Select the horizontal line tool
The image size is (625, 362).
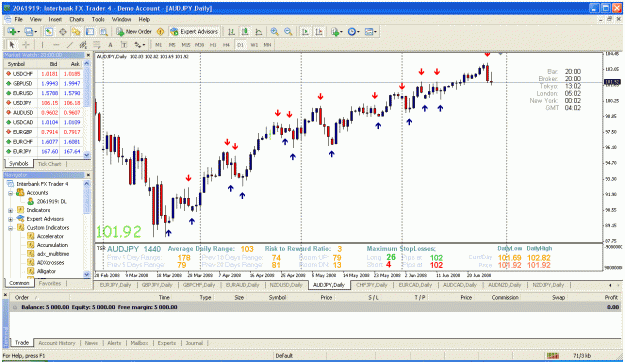56,45
